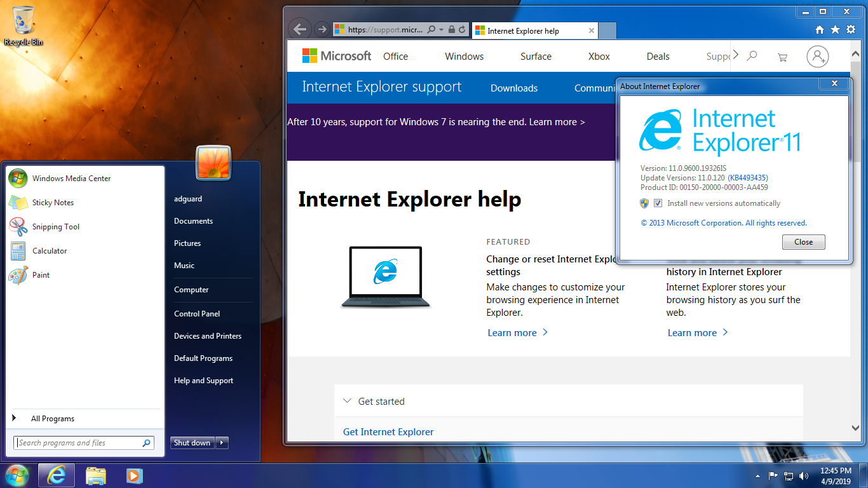Open the Xbox navigation item

coord(599,57)
